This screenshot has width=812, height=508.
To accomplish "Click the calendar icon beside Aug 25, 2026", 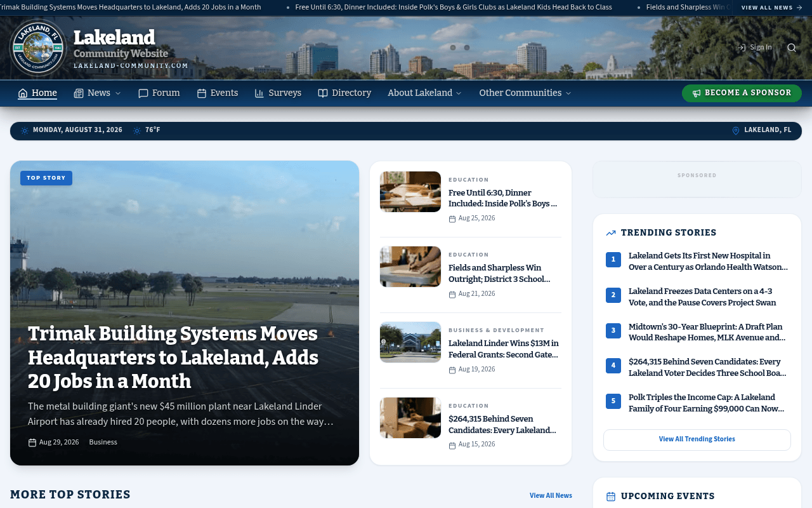I will coord(452,219).
